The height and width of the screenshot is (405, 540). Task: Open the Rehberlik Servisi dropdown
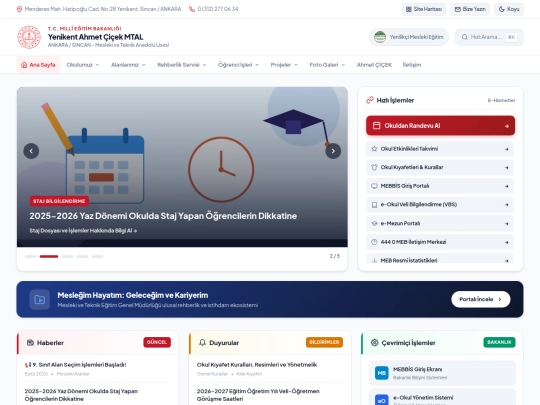point(182,65)
